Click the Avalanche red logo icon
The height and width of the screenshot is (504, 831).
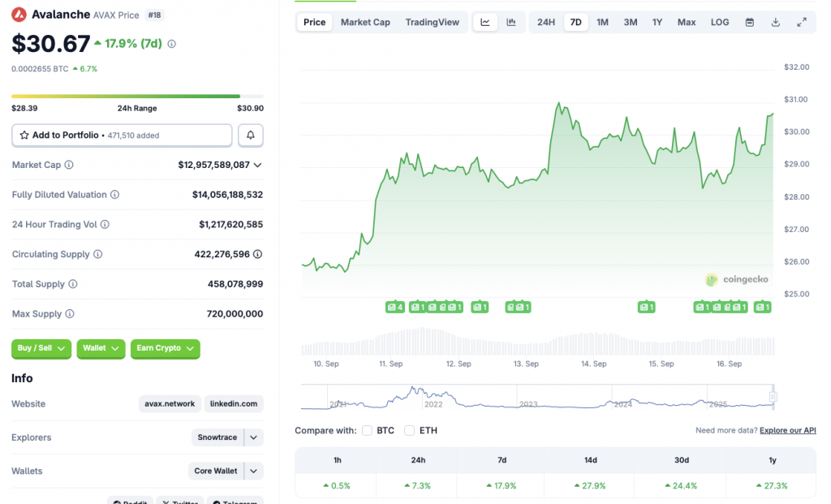point(19,15)
